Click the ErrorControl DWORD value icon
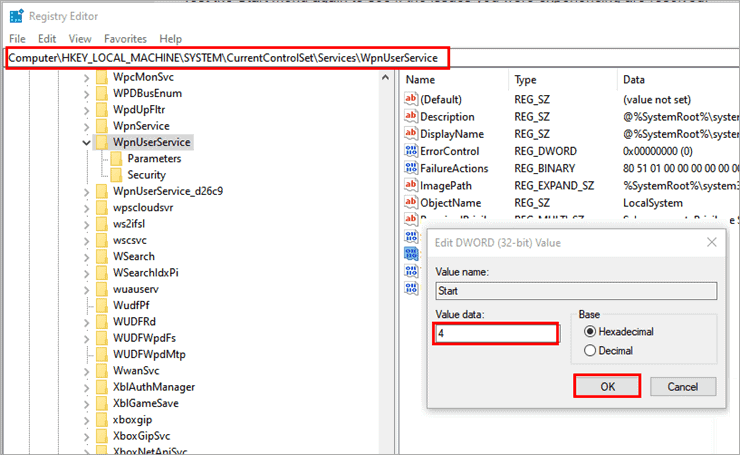 point(411,151)
